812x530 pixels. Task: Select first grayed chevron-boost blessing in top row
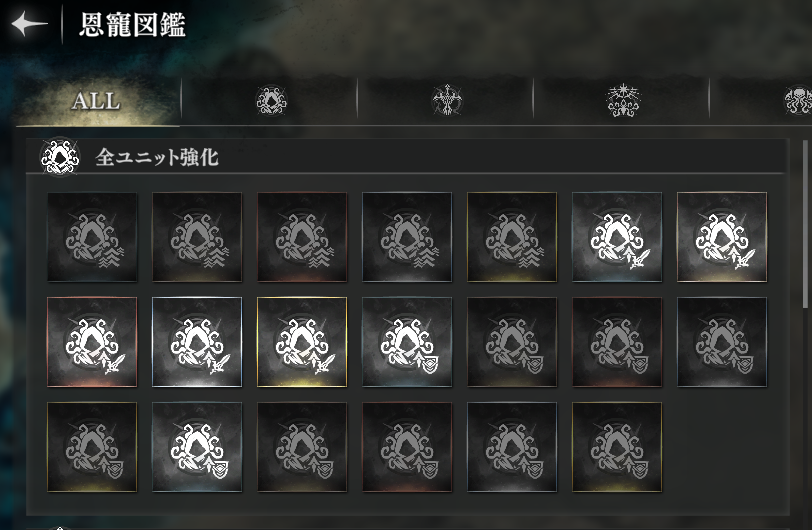[x=92, y=237]
